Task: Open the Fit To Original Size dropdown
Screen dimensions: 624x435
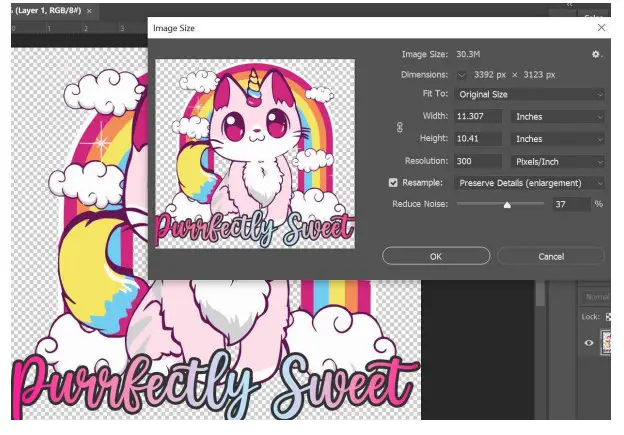Action: coord(529,94)
